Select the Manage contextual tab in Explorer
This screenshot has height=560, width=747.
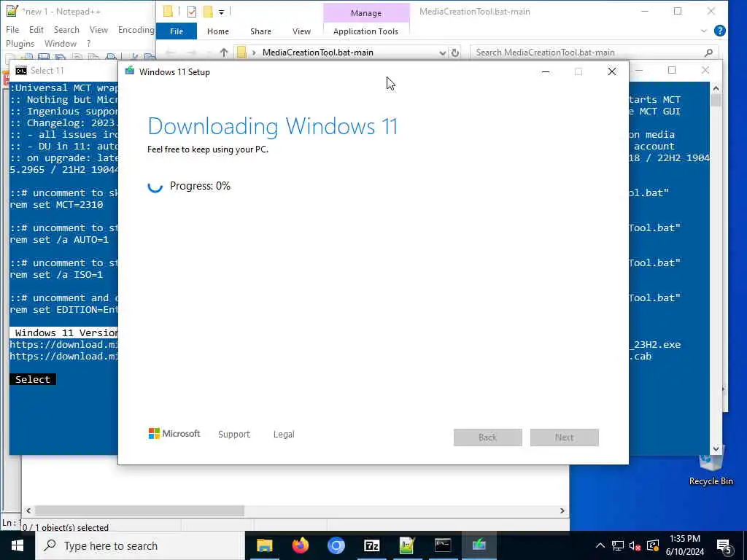[366, 13]
